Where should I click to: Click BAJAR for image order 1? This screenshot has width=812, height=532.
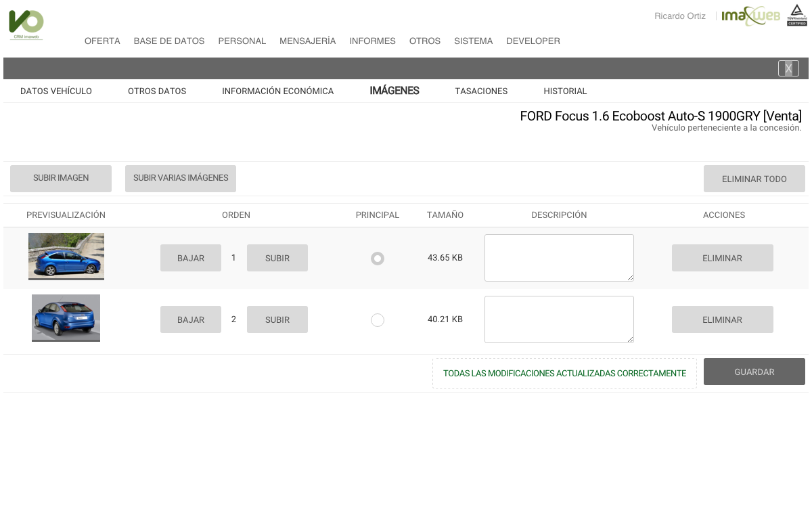point(191,258)
